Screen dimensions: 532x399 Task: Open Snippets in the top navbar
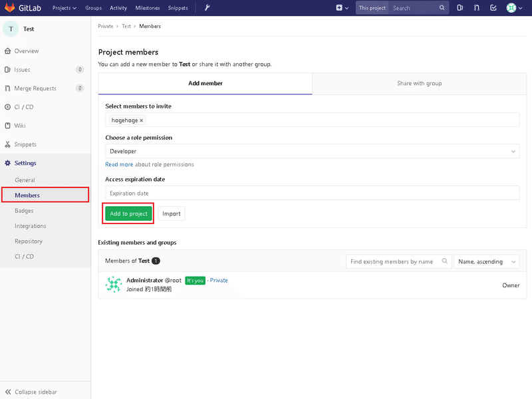tap(178, 8)
